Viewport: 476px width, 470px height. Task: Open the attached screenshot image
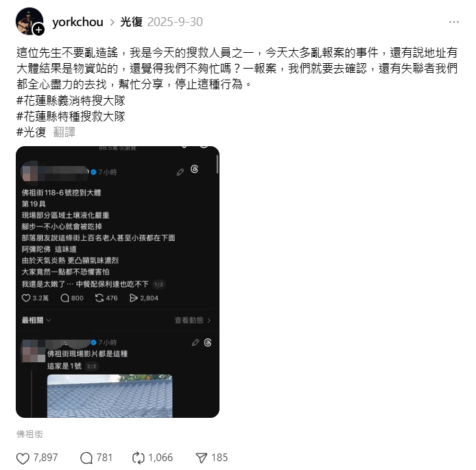117,282
